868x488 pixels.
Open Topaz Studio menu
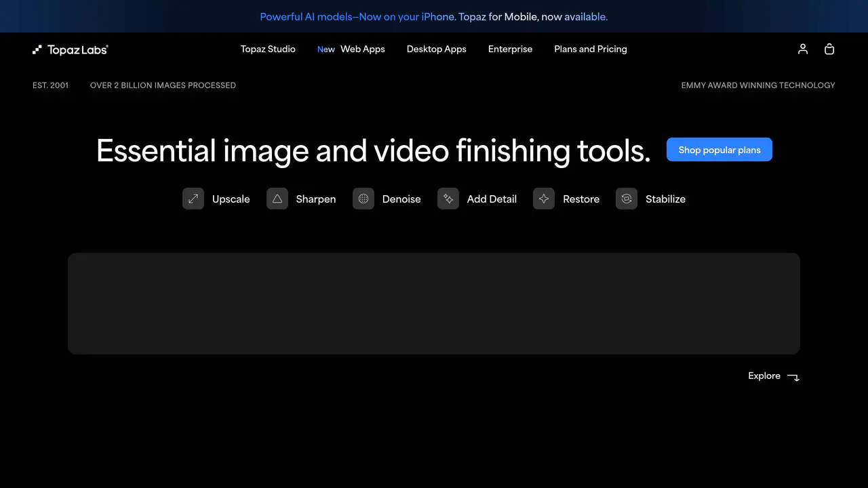[268, 49]
